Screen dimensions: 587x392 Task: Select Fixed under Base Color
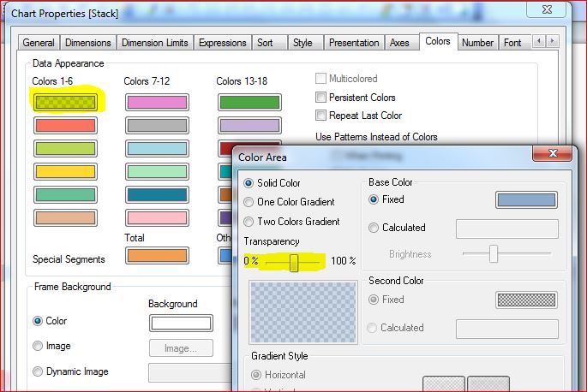coord(374,199)
